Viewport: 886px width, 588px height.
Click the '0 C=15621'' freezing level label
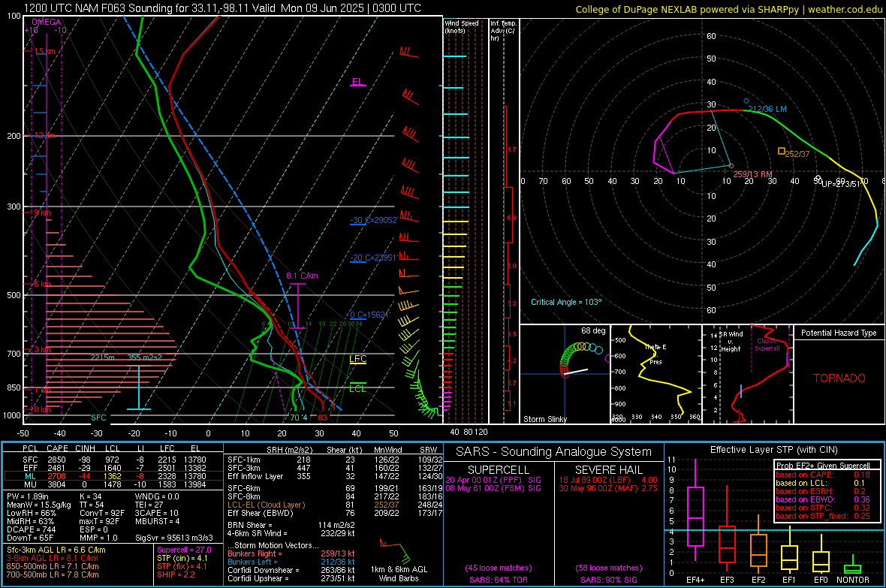click(x=369, y=315)
